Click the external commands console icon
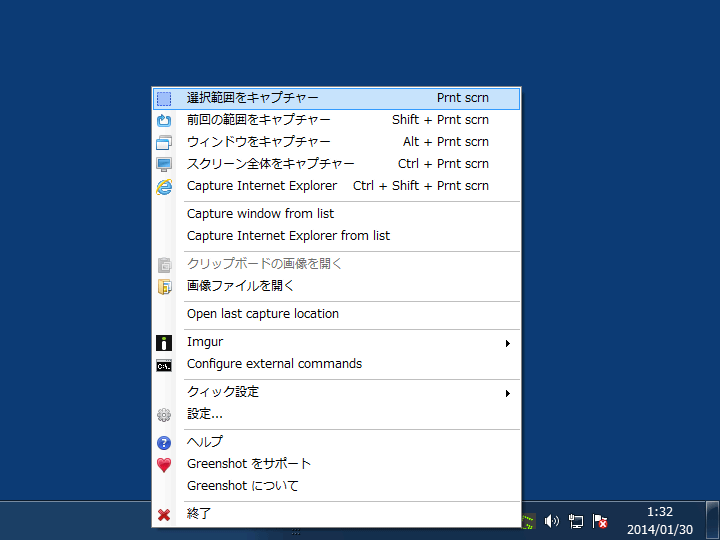 165,365
